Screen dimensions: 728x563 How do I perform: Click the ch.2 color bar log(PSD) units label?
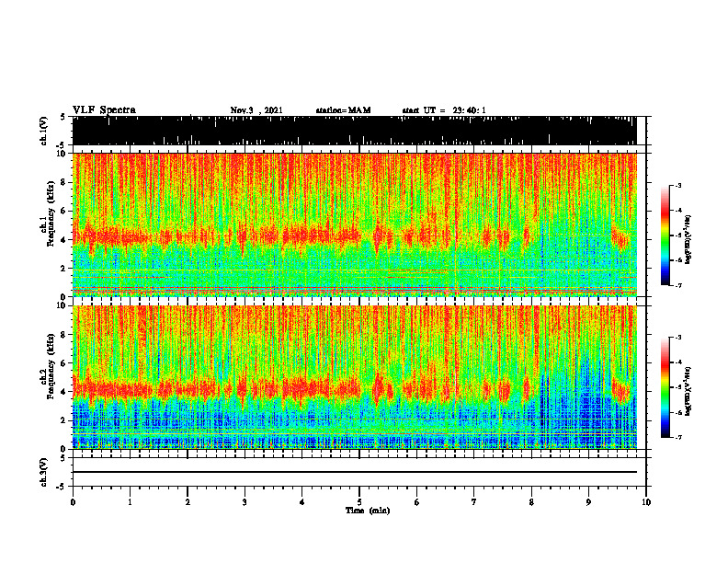click(x=688, y=391)
